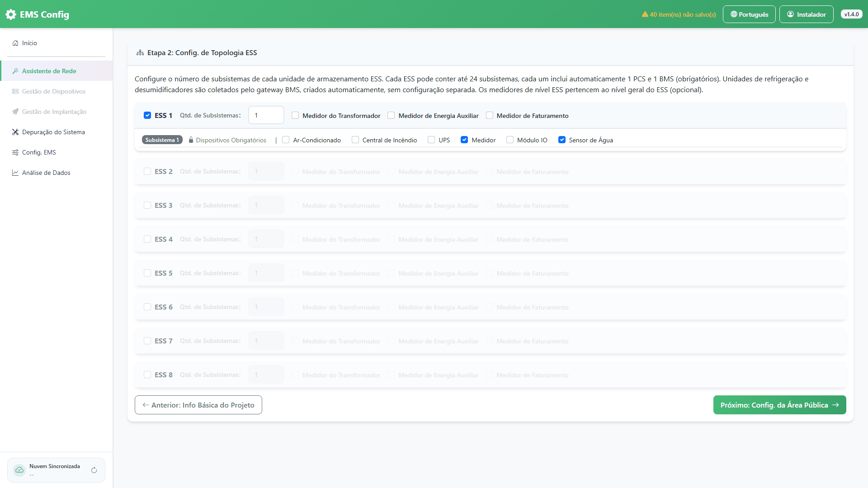Image resolution: width=868 pixels, height=488 pixels.
Task: Open the Português language selector
Action: pos(749,14)
